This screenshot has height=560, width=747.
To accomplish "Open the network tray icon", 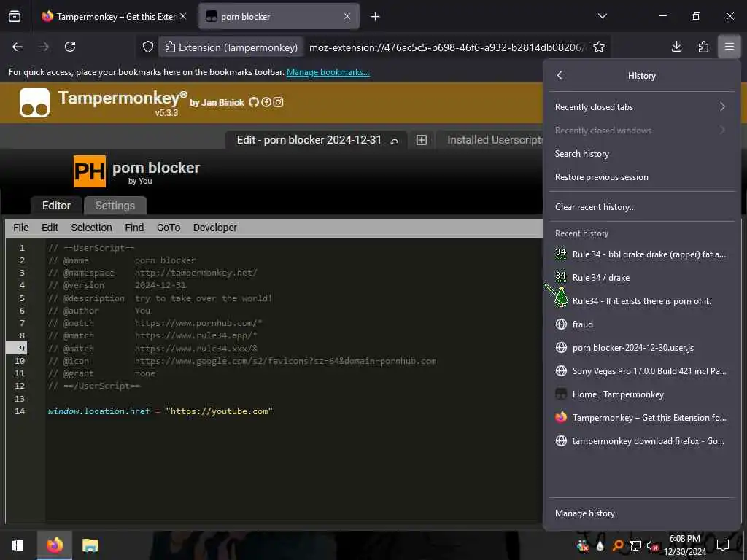I will pyautogui.click(x=635, y=545).
